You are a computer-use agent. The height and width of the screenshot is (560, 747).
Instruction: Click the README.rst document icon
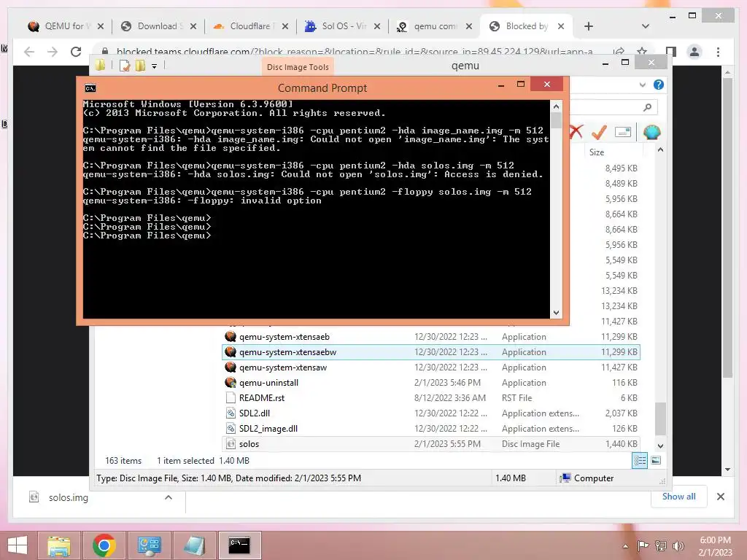tap(231, 397)
